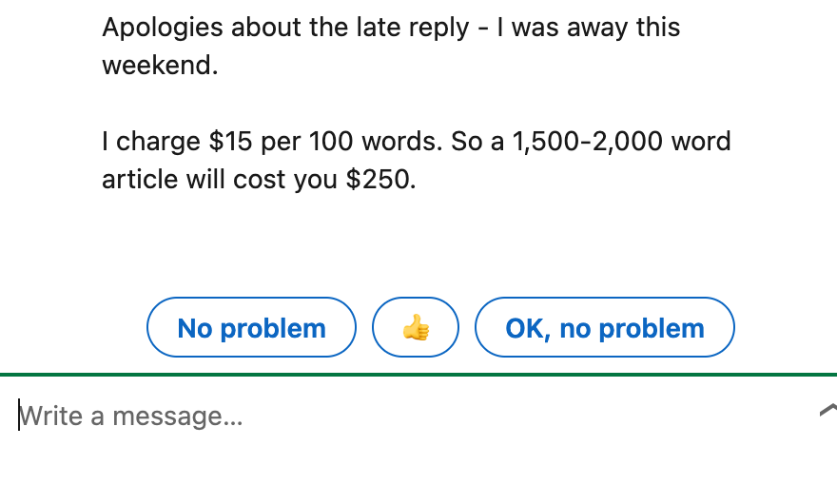837x504 pixels.
Task: Choose the "No problem" quick reply
Action: pos(251,327)
